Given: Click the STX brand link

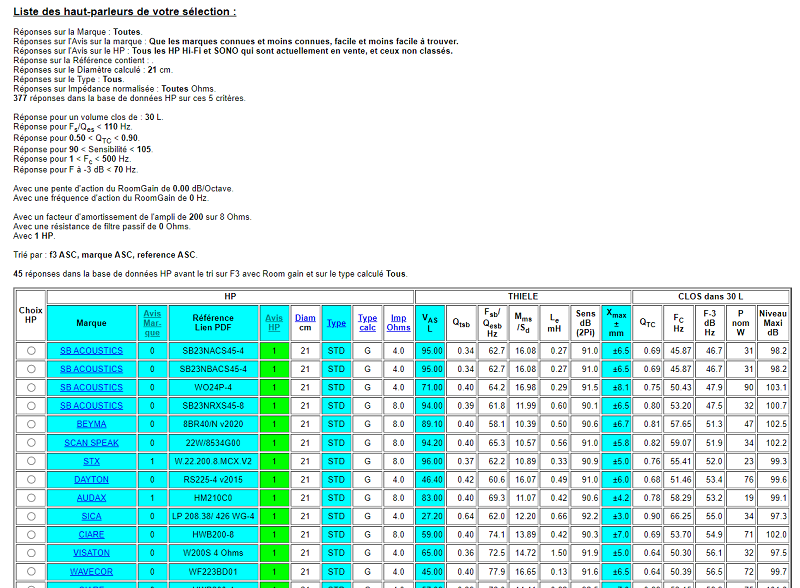Looking at the screenshot, I should point(91,461).
